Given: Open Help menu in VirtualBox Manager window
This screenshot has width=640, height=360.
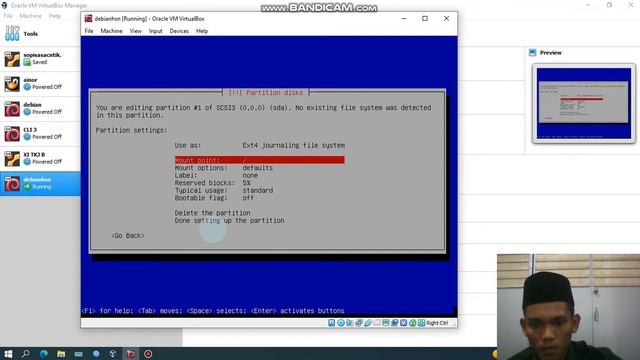Looking at the screenshot, I should click(x=55, y=16).
